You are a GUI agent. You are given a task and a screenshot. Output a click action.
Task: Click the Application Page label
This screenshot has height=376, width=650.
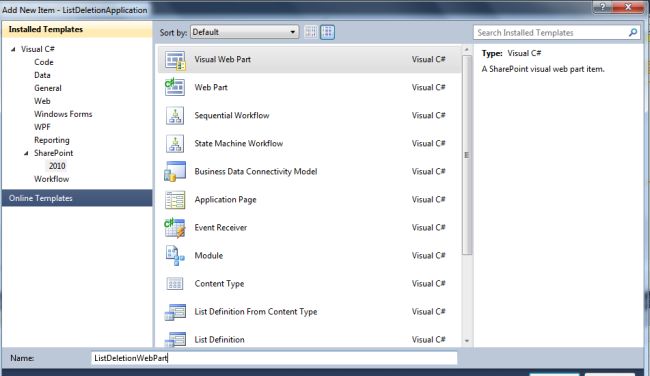point(226,200)
